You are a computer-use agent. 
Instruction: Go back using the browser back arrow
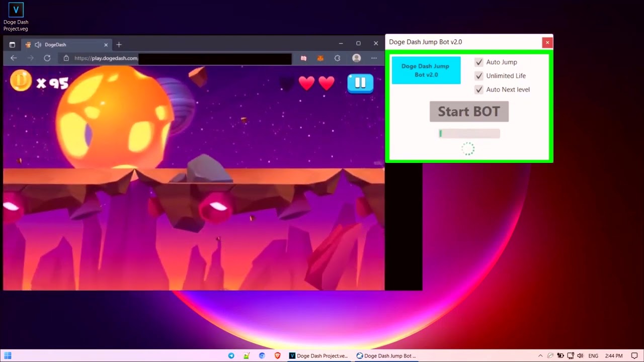point(14,58)
